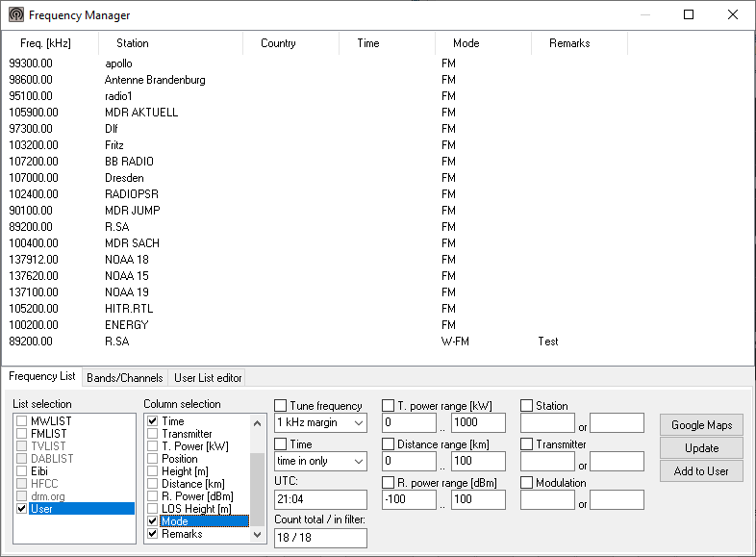The width and height of the screenshot is (756, 557).
Task: Open the time in only dropdown
Action: (320, 462)
